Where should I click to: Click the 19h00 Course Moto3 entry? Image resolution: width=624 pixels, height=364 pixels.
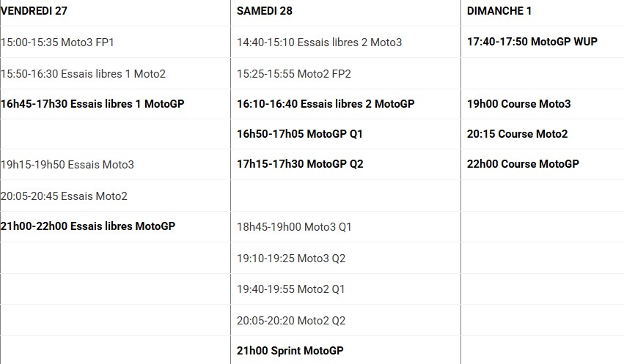point(518,104)
